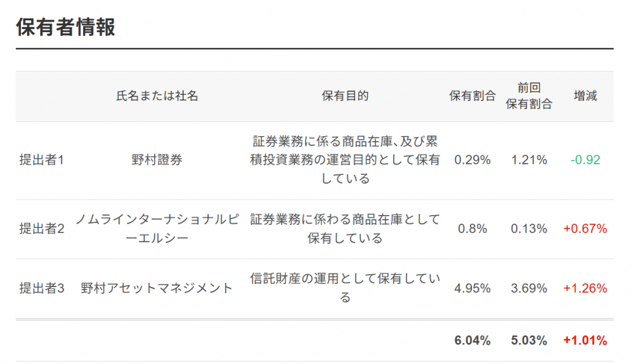Click the 保有目的 column header
Image resolution: width=631 pixels, height=364 pixels.
click(345, 95)
